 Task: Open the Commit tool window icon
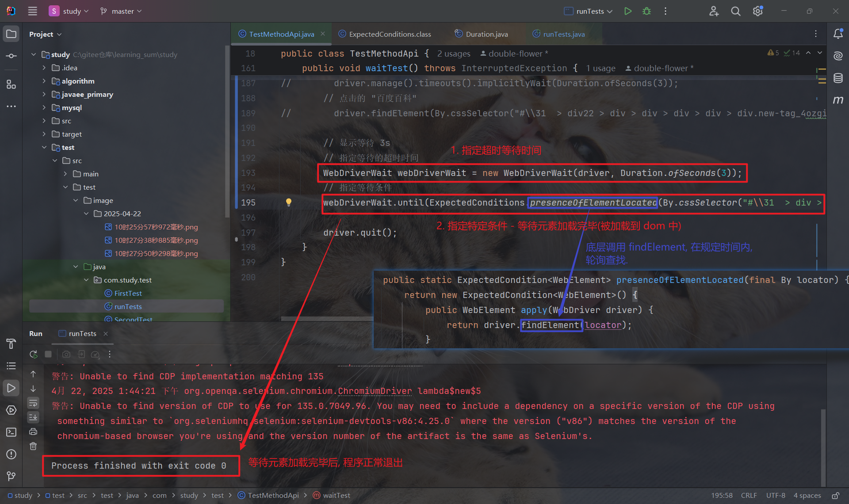point(11,56)
